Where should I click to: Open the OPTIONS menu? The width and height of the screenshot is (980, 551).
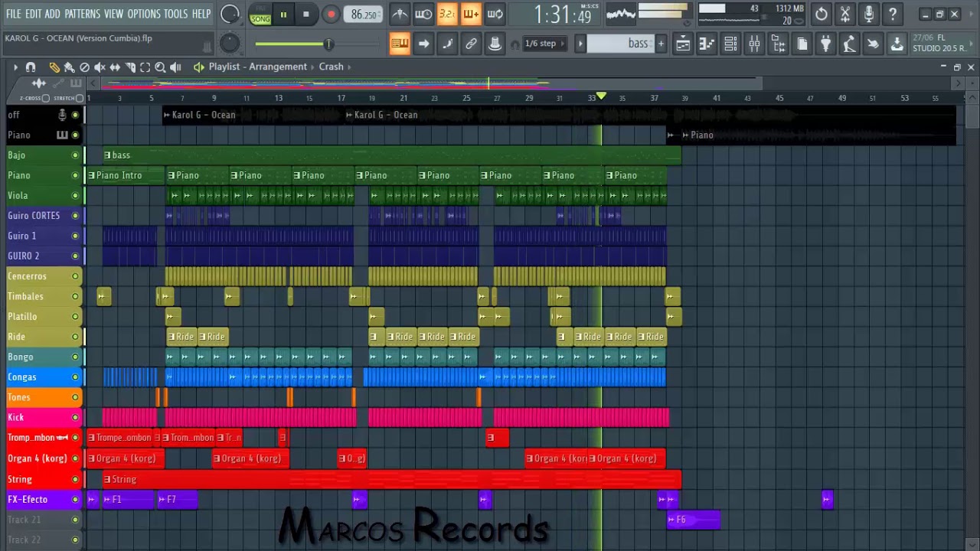tap(144, 14)
